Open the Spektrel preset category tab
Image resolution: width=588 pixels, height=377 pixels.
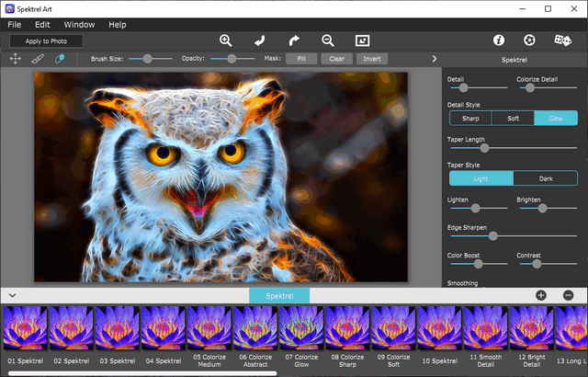[x=279, y=295]
